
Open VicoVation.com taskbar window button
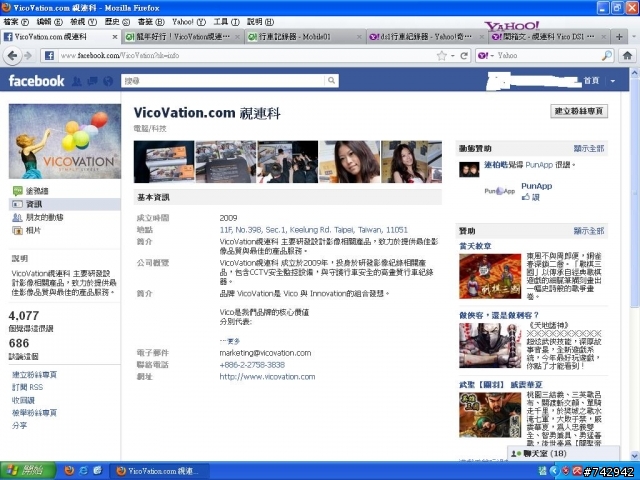click(x=160, y=471)
